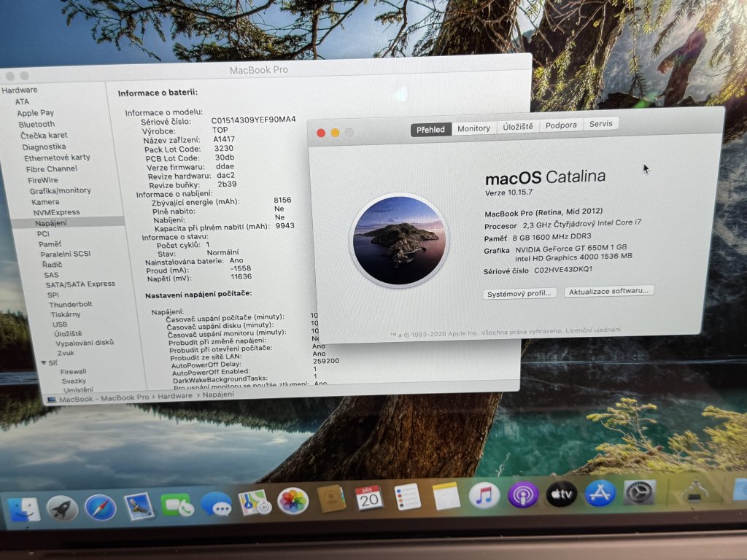Image resolution: width=747 pixels, height=560 pixels.
Task: Open Apple TV icon in Dock
Action: click(x=561, y=494)
